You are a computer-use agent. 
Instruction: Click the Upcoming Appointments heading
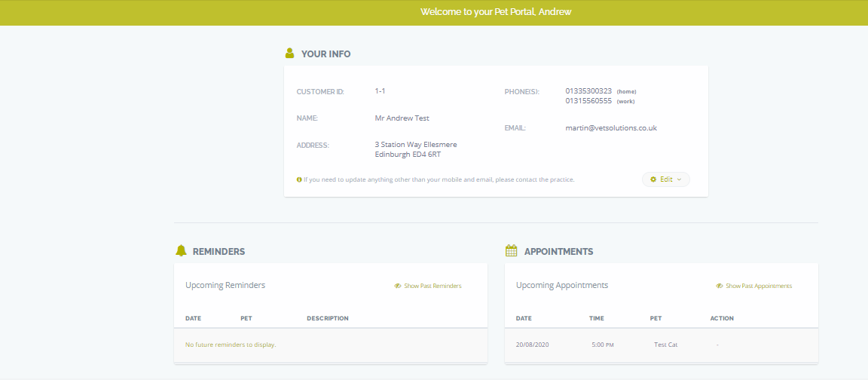(x=562, y=285)
